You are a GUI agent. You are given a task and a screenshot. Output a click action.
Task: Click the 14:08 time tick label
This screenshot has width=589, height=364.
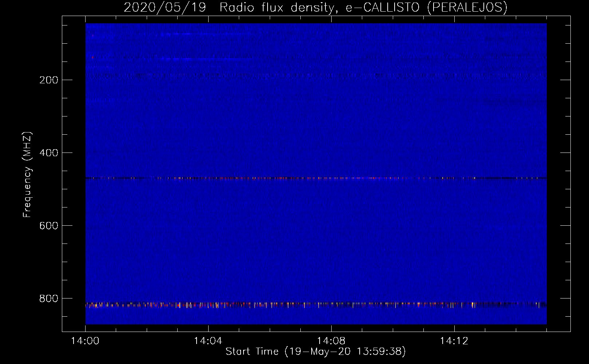point(331,341)
